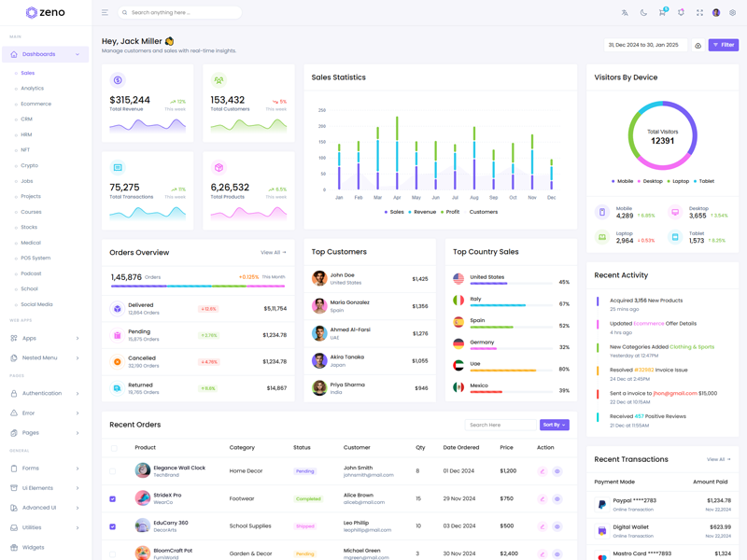Viewport: 747px width, 560px height.
Task: Click the hamburger sidebar toggle icon
Action: coord(105,13)
